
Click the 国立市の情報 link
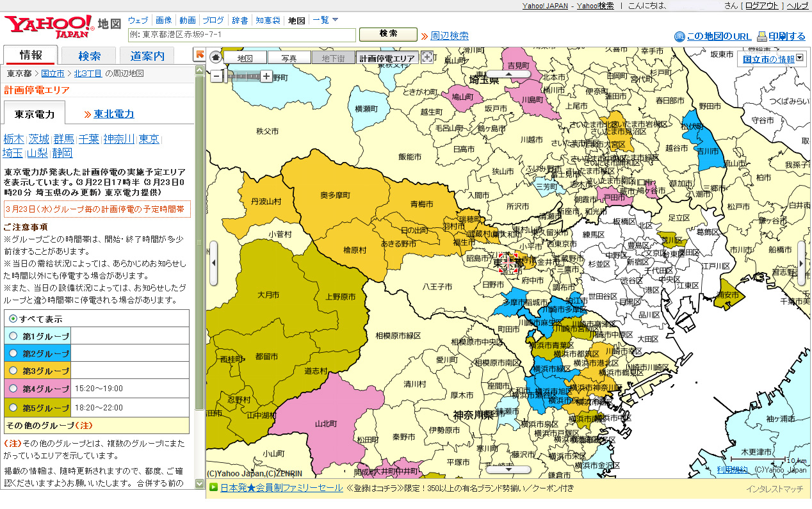[768, 59]
